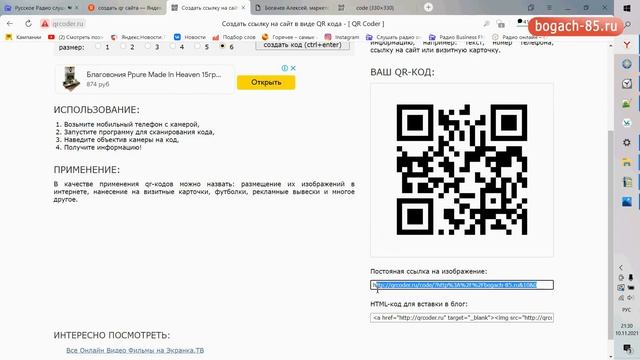Open a new browser tab with plus
This screenshot has width=640, height=360.
pyautogui.click(x=428, y=7)
